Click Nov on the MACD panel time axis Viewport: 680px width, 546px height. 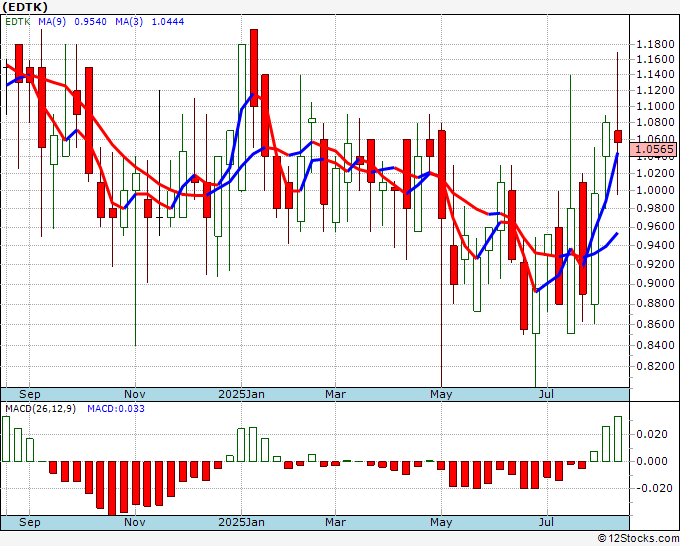click(135, 522)
